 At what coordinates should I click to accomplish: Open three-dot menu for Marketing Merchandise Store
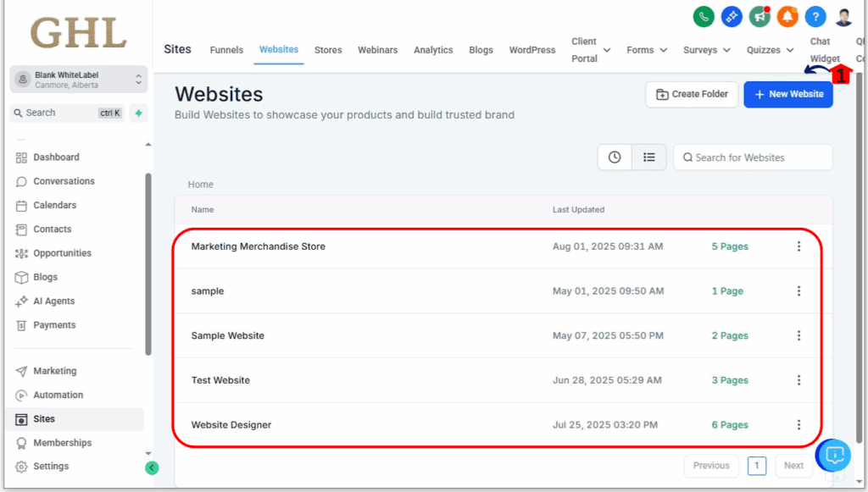click(798, 246)
